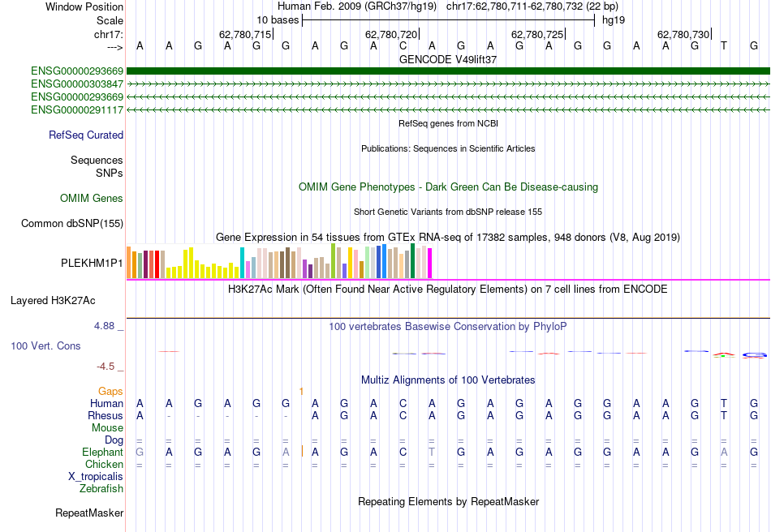This screenshot has width=771, height=532.
Task: Click the magenta bar in PLEKHM1P1 expression chart
Action: tap(430, 264)
